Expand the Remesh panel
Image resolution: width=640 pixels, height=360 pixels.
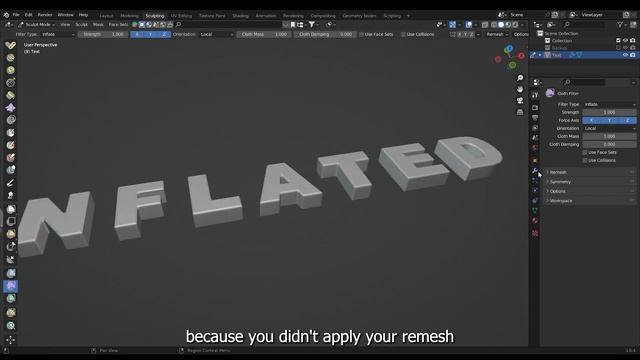(590, 172)
